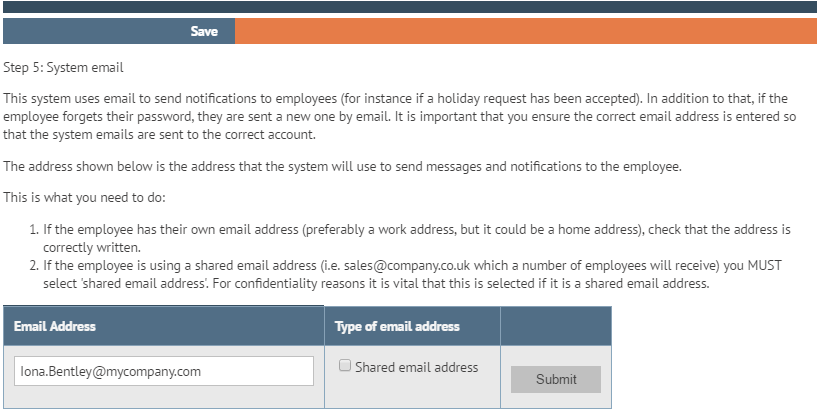Click the orange bar beside Save

pos(525,31)
